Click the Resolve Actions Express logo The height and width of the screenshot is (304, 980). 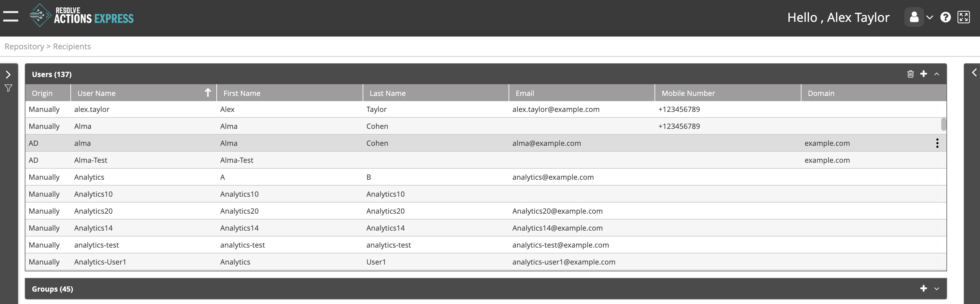click(82, 15)
